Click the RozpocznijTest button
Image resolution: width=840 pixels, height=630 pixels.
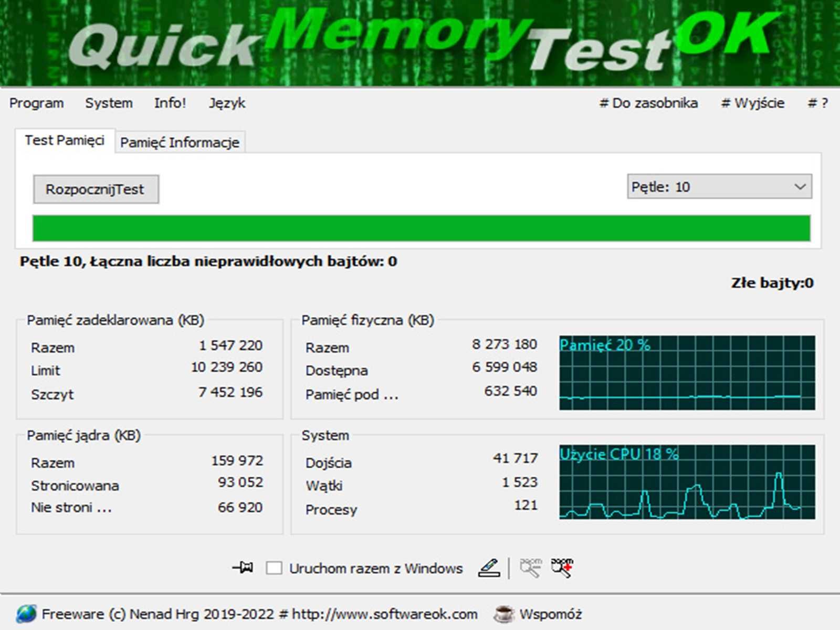[x=96, y=189]
